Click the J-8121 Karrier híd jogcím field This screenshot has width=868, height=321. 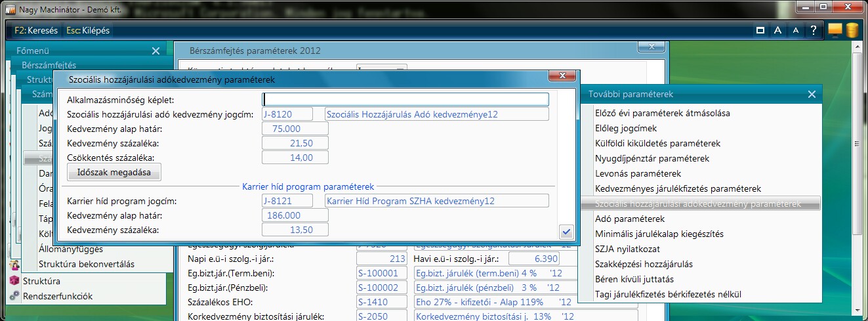(287, 201)
